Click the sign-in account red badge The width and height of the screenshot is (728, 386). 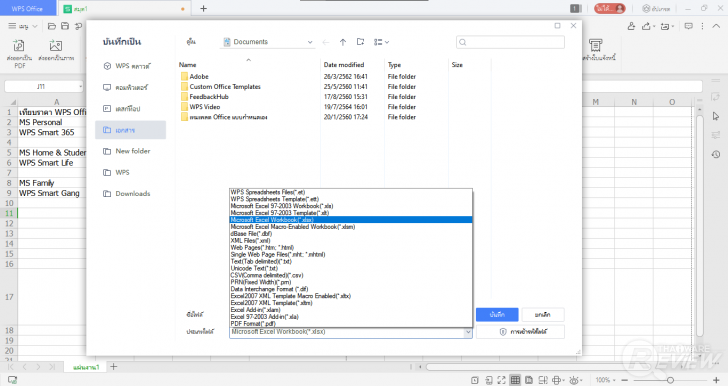[x=610, y=8]
